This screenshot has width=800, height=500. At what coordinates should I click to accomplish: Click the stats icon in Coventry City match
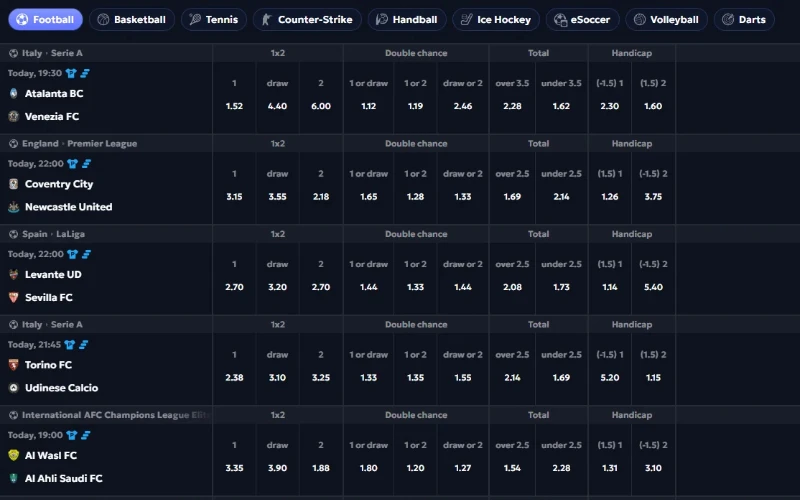point(86,164)
